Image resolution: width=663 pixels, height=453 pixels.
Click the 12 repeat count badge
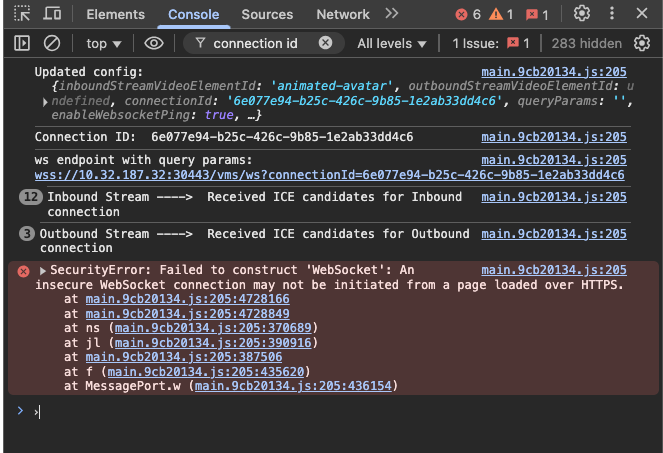[x=31, y=197]
